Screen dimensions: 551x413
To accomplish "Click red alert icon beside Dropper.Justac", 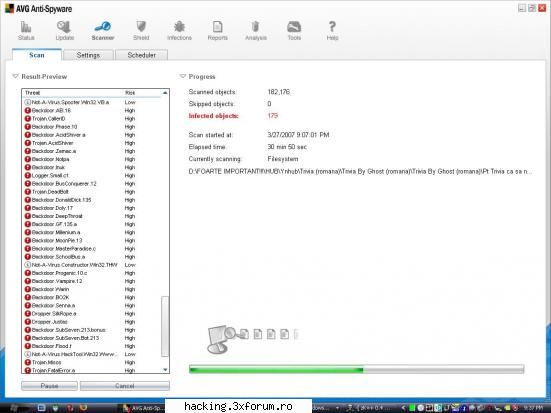I will tap(27, 322).
